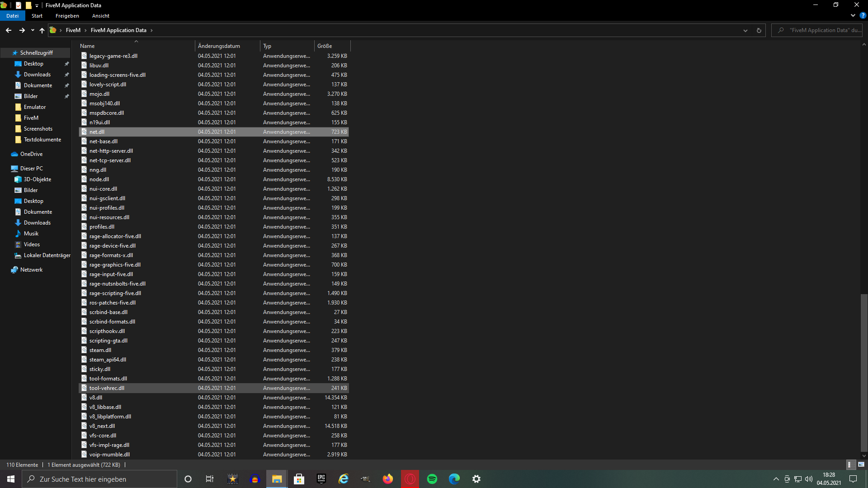
Task: Open Windows Settings via the gear icon
Action: (x=476, y=479)
